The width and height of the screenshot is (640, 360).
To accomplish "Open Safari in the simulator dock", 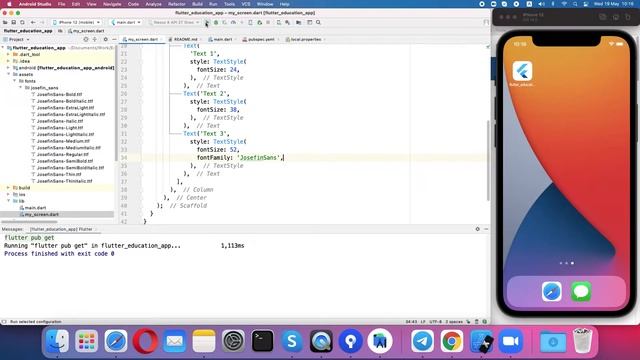I will point(551,291).
